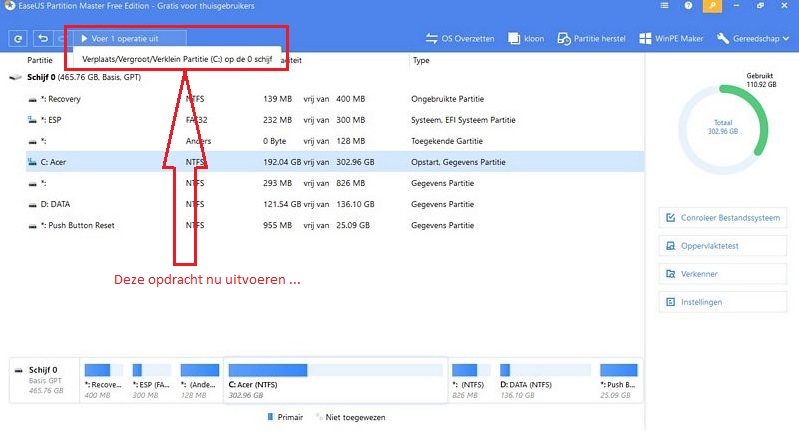The image size is (799, 431).
Task: Click the '121.54 GB' free space value
Action: (282, 204)
